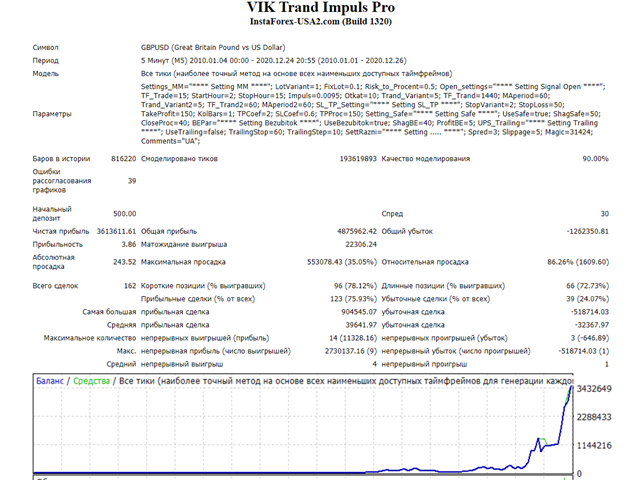Click the 'Модель' label
640x480 pixels.
[x=46, y=73]
